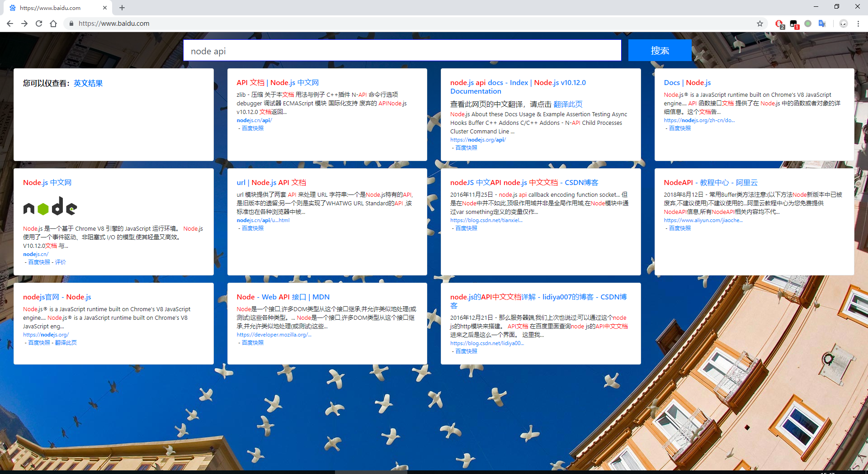868x474 pixels.
Task: Open the black extension icon with red badge
Action: [794, 24]
